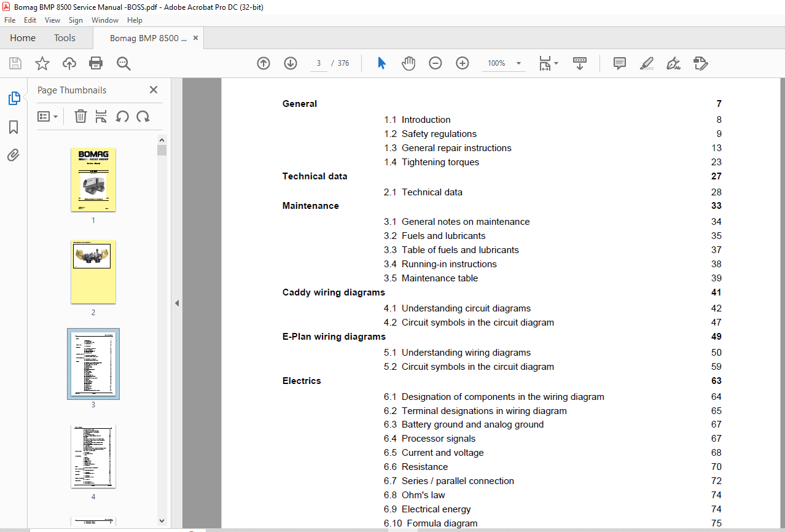The image size is (785, 532).
Task: Select page 3 thumbnail
Action: click(93, 364)
